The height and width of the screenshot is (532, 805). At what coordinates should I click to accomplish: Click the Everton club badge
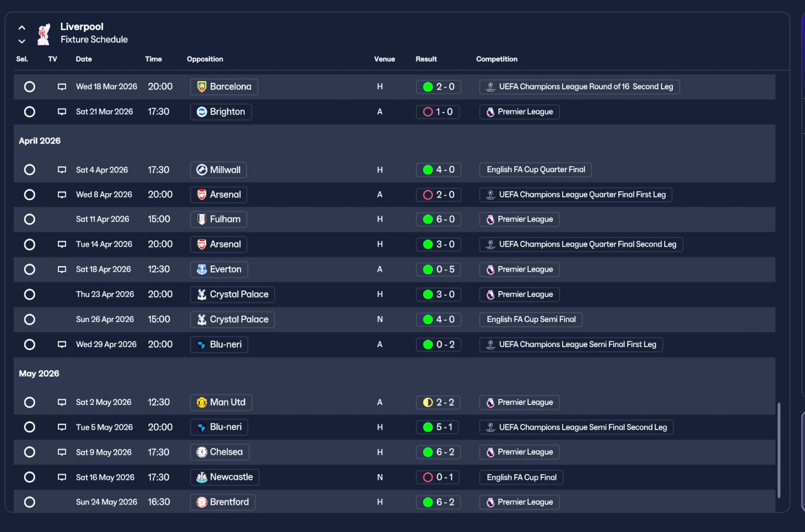[x=201, y=270]
